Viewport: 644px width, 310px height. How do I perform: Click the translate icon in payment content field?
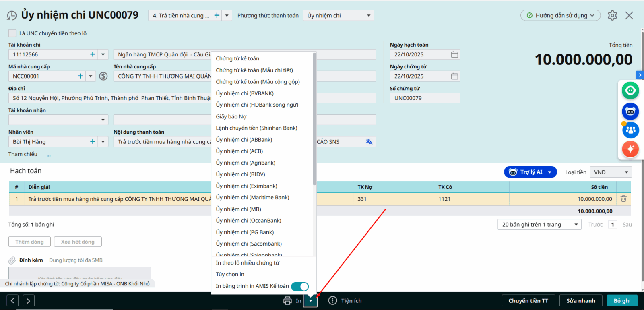point(369,142)
